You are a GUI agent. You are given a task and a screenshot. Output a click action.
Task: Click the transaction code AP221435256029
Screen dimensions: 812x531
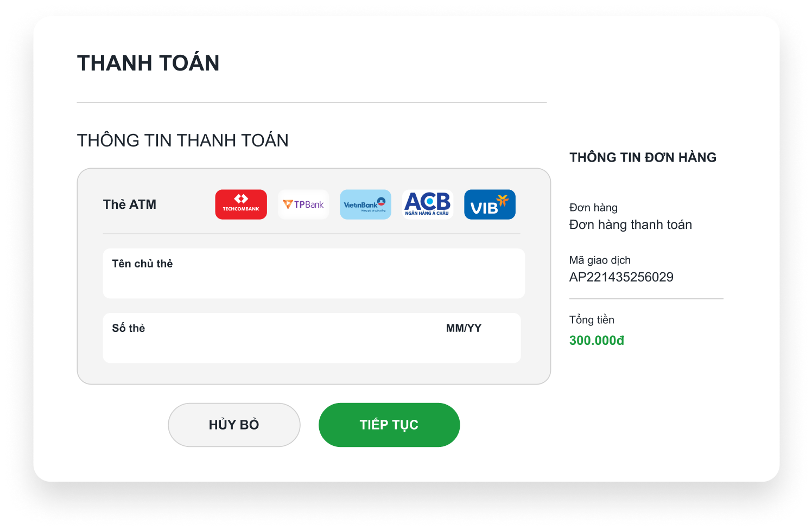pos(621,277)
